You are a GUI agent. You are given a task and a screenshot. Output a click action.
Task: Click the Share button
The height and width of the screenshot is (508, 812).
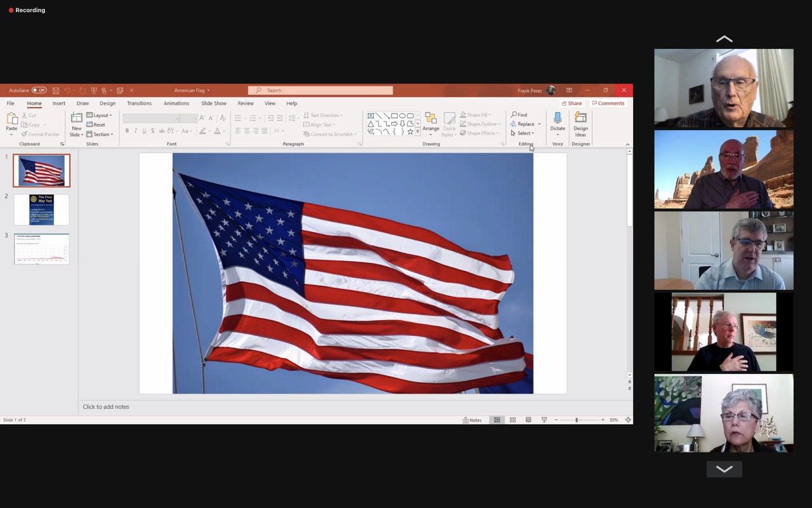[x=572, y=104]
